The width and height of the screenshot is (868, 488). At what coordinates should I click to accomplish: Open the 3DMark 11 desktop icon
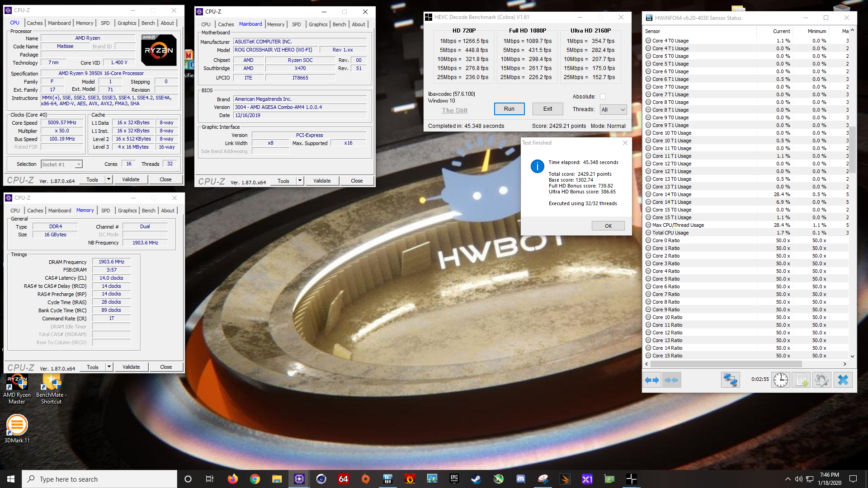click(x=17, y=429)
